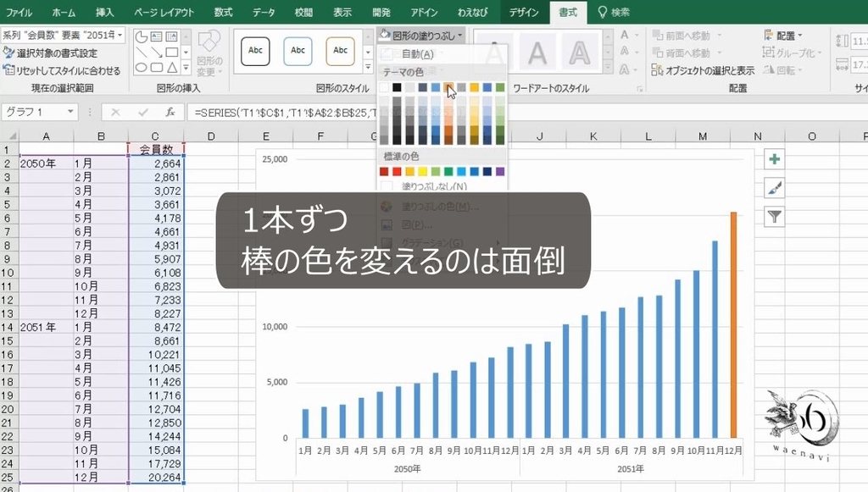Image resolution: width=868 pixels, height=492 pixels.
Task: Click the shape height icon
Action: pos(842,41)
